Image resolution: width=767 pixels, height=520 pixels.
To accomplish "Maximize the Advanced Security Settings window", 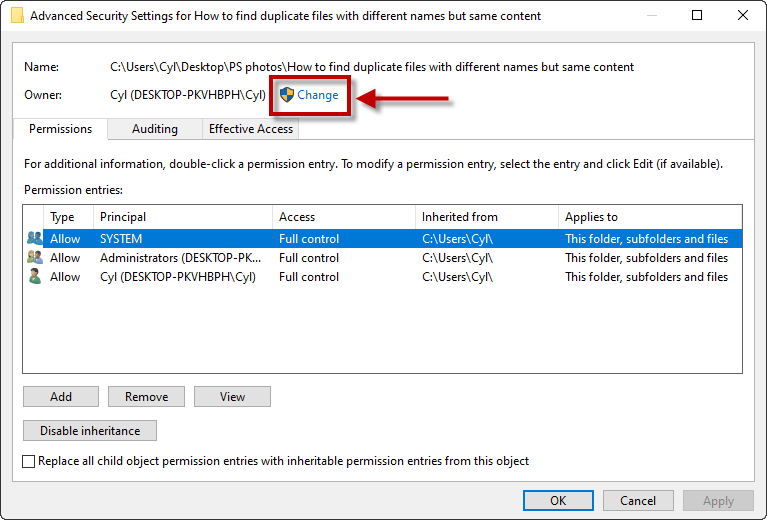I will [x=697, y=15].
